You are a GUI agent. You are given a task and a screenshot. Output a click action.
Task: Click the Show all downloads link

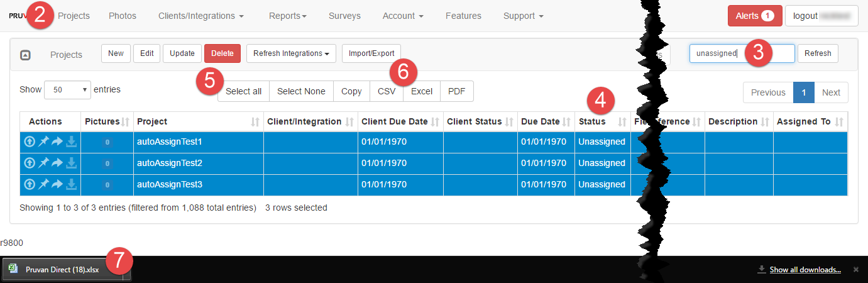(805, 270)
